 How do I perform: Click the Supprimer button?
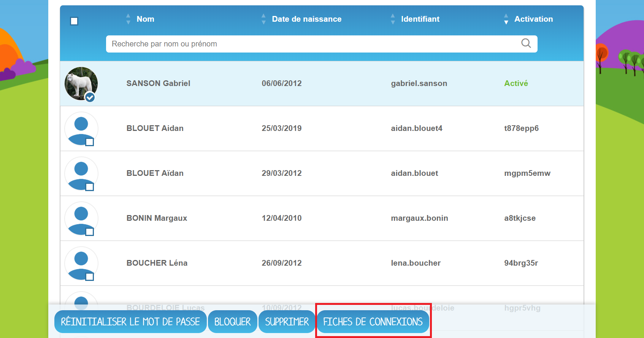coord(287,322)
